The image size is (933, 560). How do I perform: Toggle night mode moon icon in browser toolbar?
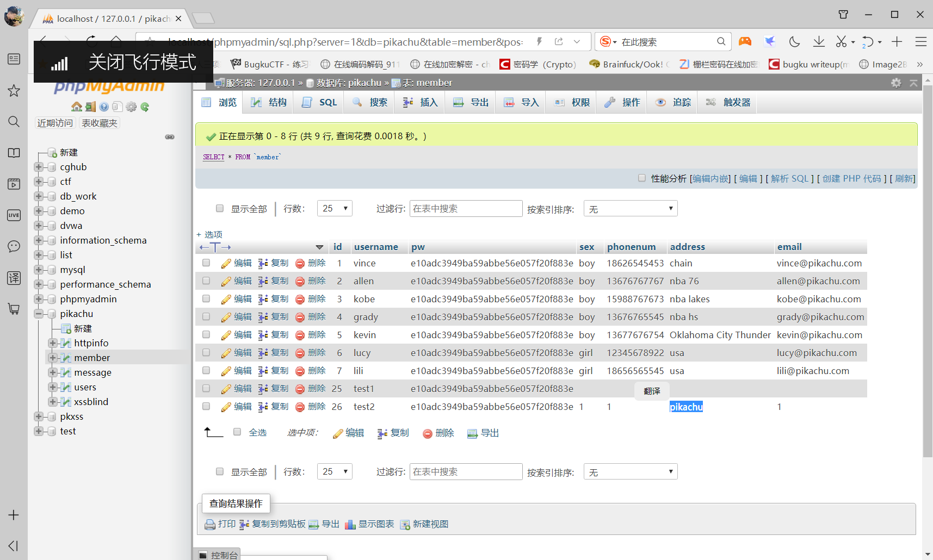tap(794, 42)
